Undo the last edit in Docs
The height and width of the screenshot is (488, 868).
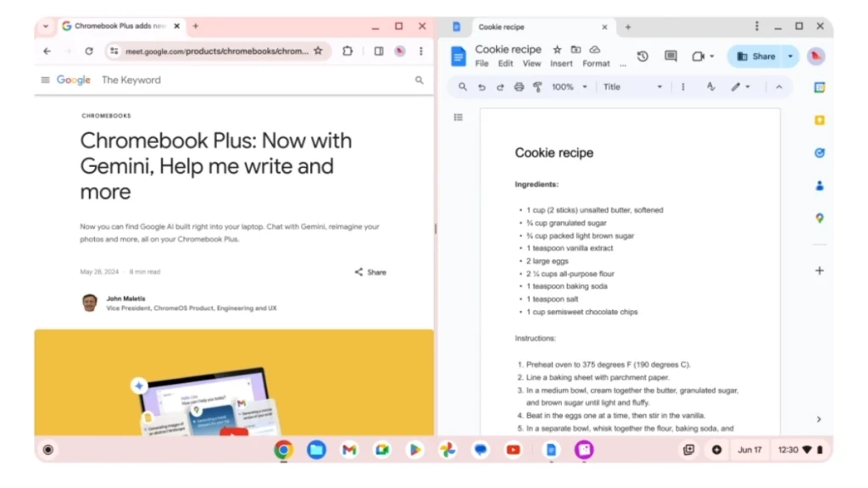[x=481, y=87]
